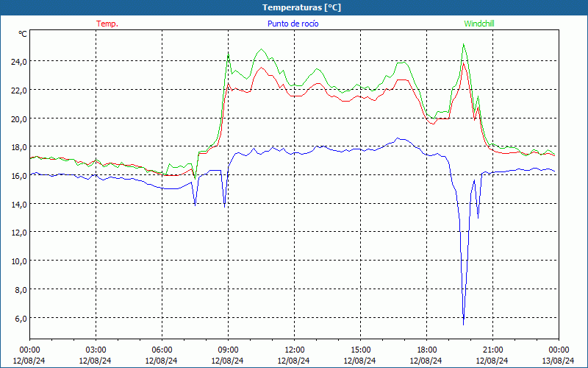Select the green Windchill legend label
588x368 pixels.
(479, 24)
